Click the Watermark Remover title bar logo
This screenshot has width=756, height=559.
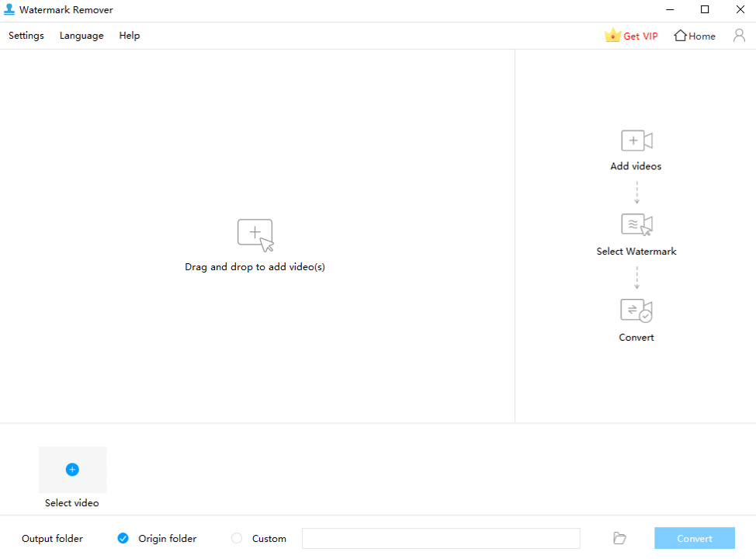(9, 9)
